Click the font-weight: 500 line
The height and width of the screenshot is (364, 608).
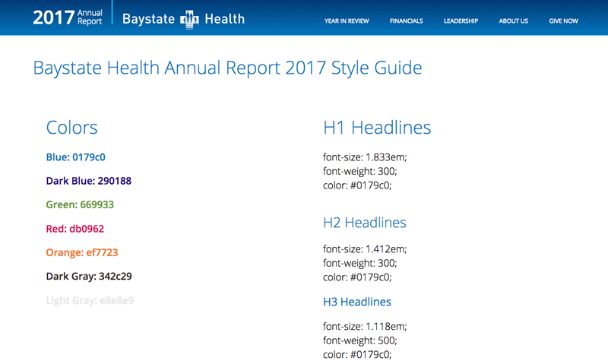coord(359,340)
